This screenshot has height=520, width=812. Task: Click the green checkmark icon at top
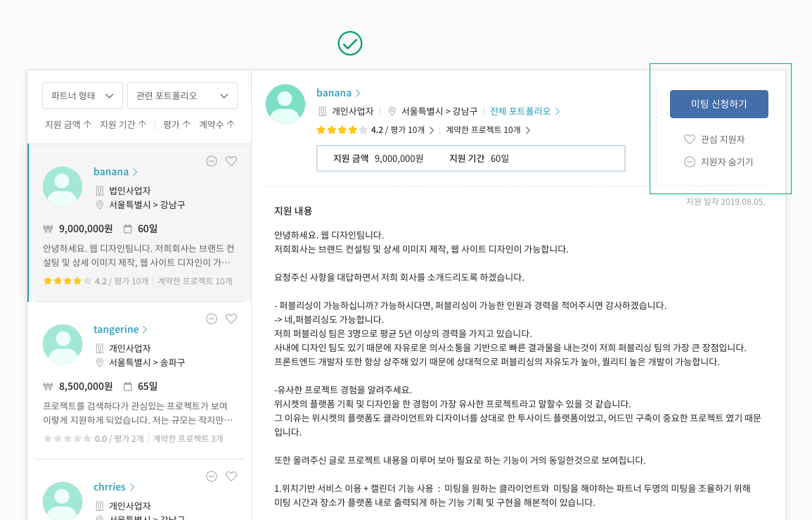coord(350,44)
